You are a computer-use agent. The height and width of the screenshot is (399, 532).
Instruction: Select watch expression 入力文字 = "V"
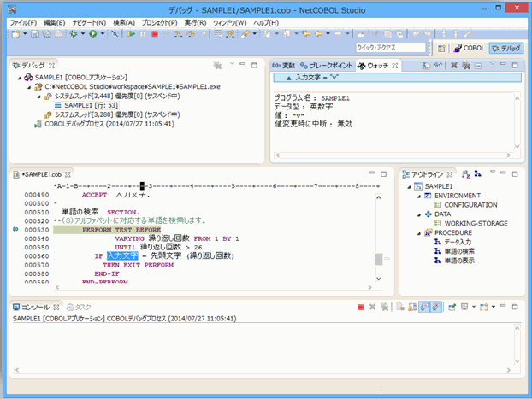pyautogui.click(x=398, y=78)
